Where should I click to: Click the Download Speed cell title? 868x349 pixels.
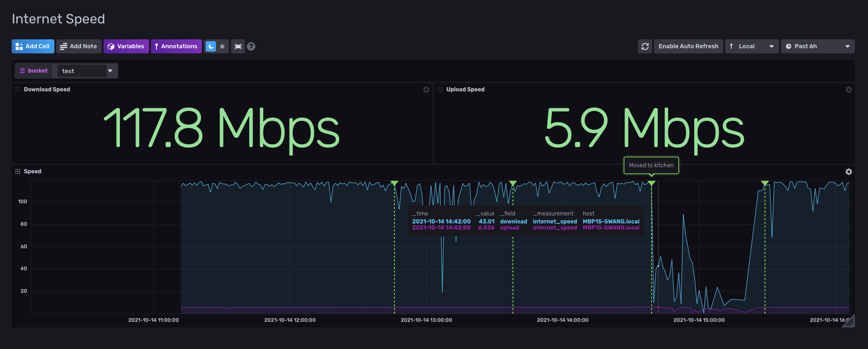coord(47,89)
